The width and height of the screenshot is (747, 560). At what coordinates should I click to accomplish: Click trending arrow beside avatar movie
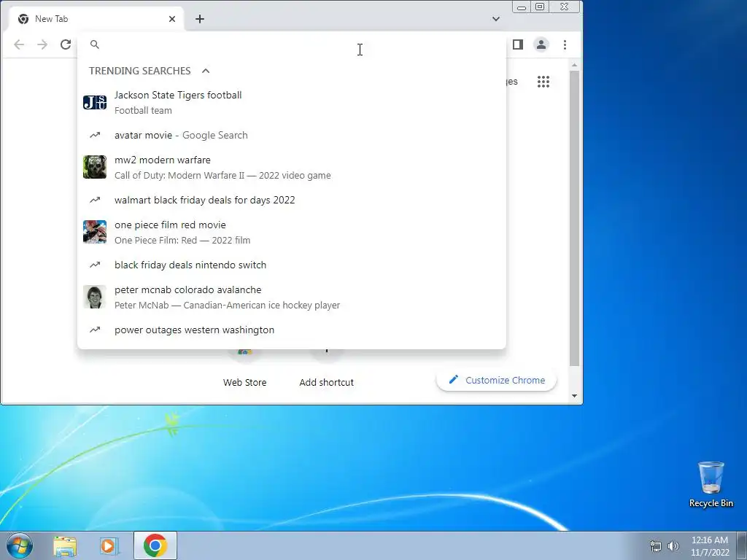click(95, 135)
